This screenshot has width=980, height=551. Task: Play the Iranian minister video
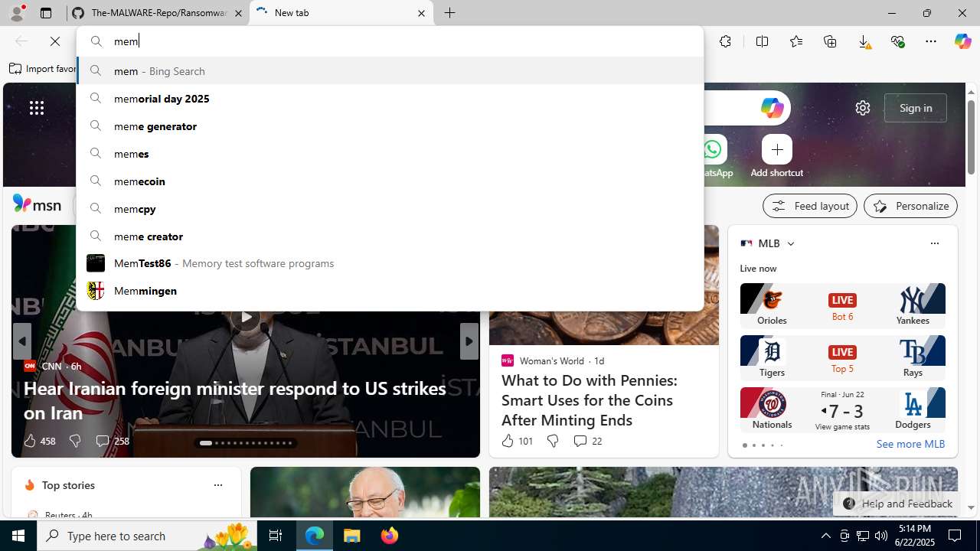(245, 317)
